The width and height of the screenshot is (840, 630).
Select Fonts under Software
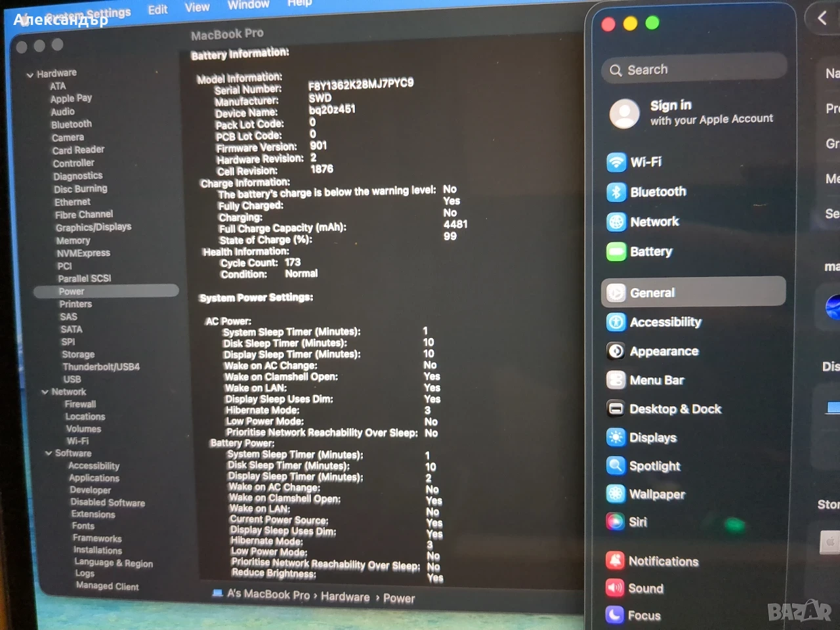point(83,526)
